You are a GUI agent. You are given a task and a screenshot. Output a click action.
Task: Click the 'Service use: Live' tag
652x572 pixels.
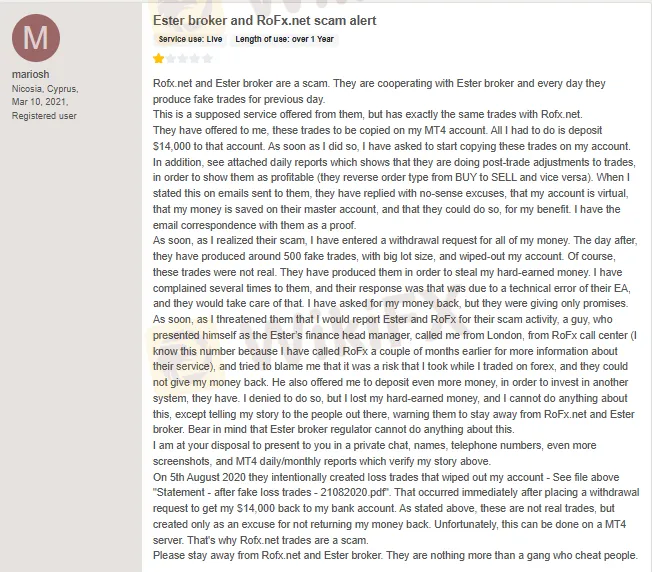click(191, 39)
